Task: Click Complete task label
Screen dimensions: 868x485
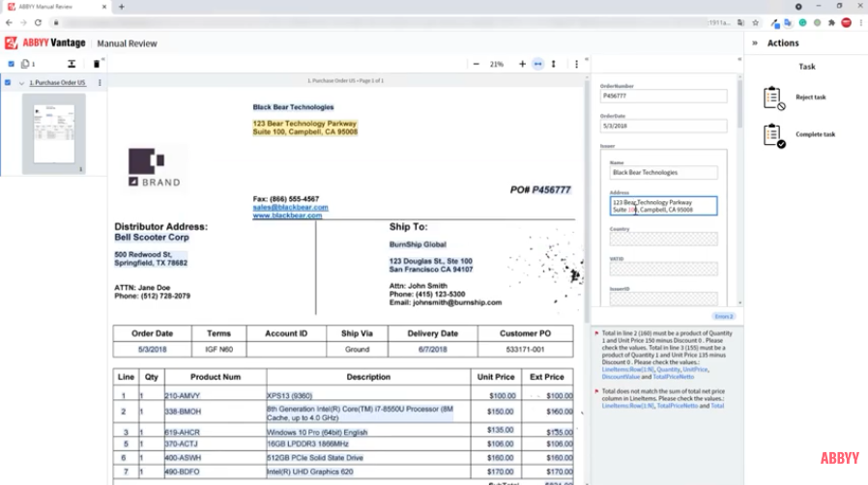Action: [815, 134]
